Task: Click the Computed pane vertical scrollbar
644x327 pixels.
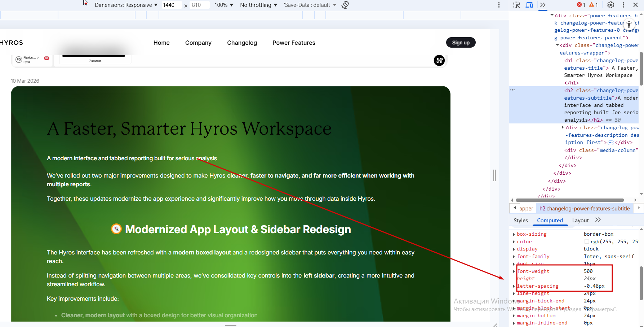Action: click(641, 283)
